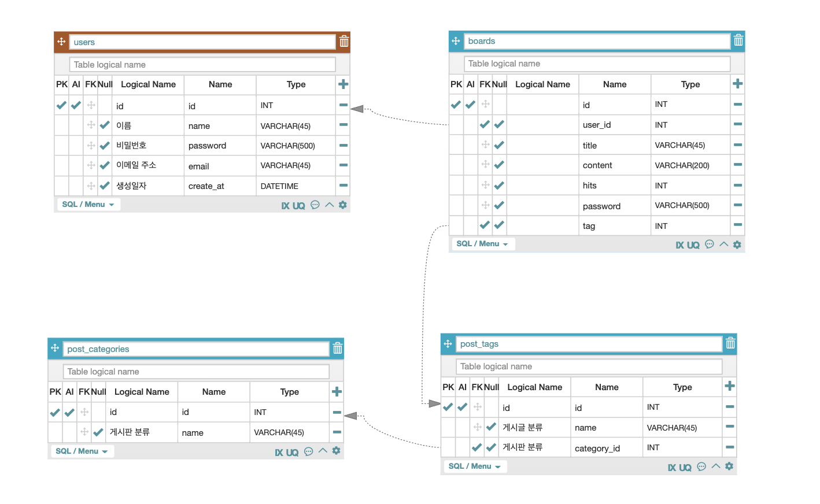Toggle FK check for boards user_id row
820x504 pixels.
(x=485, y=124)
